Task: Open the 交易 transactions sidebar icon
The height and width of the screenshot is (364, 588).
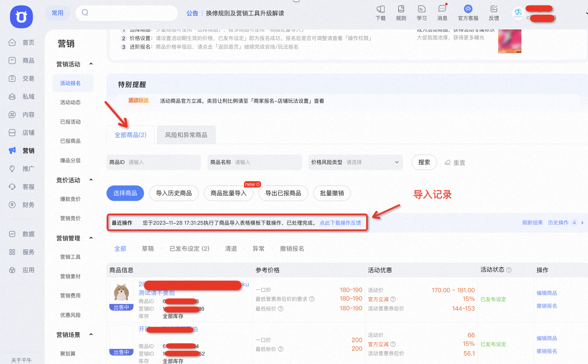Action: [12, 78]
